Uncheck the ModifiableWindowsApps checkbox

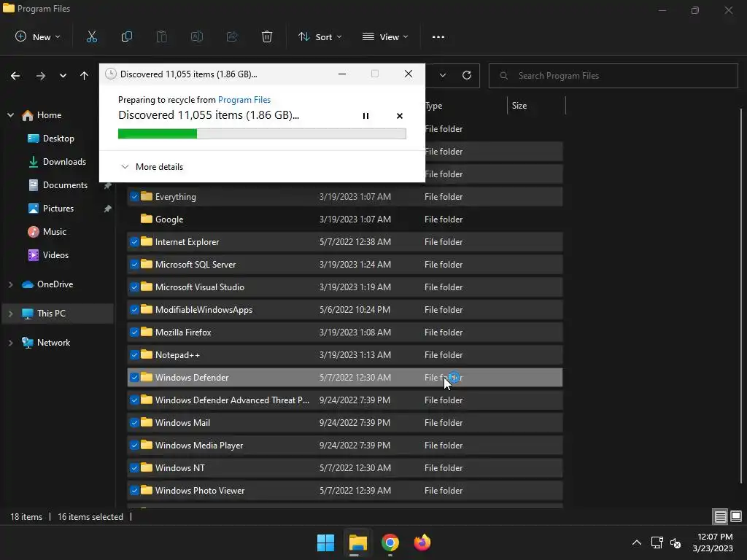point(134,309)
